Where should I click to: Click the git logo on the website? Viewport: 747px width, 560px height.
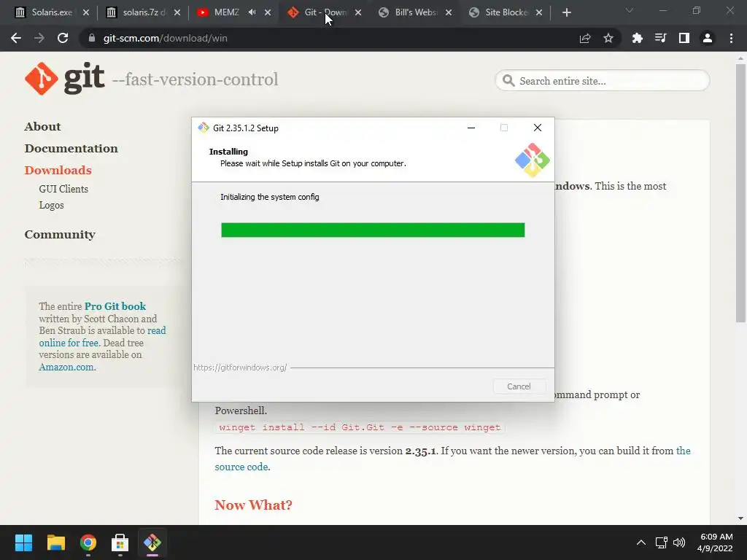point(65,79)
